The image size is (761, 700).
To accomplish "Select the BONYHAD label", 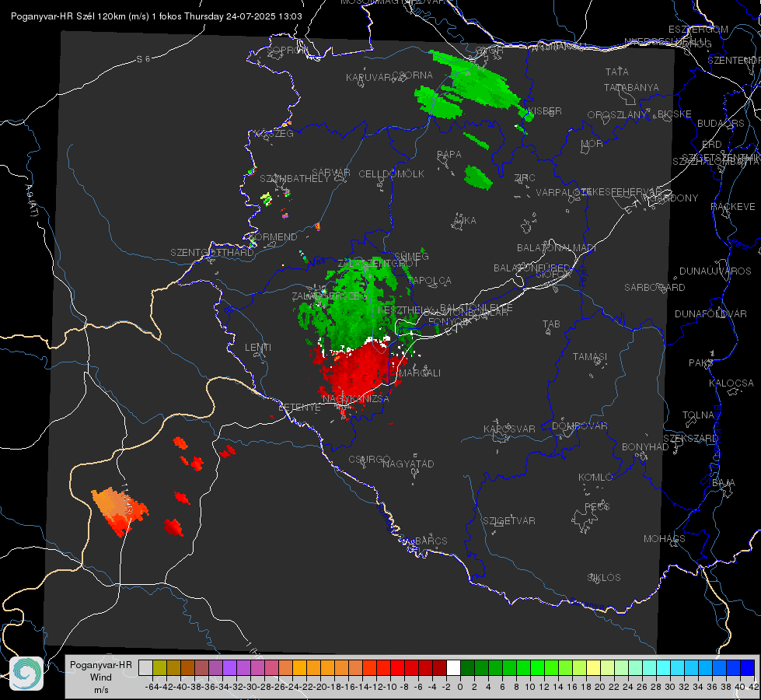I will (645, 447).
